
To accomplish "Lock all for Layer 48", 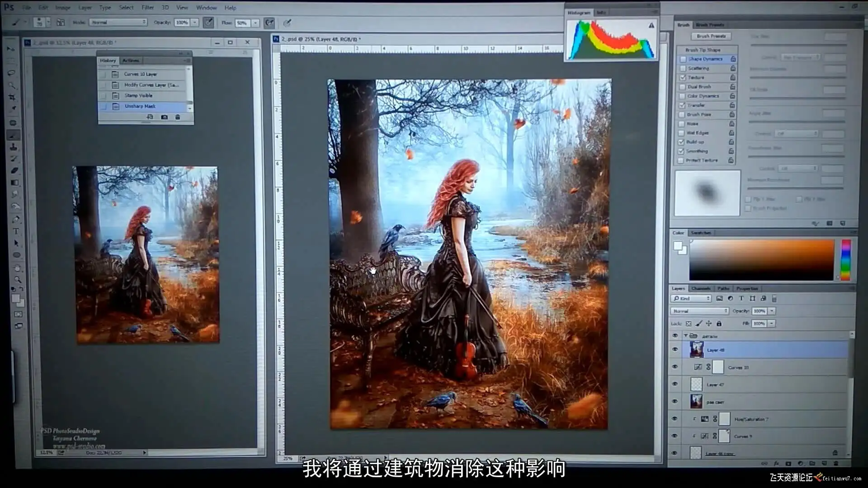I will 719,324.
